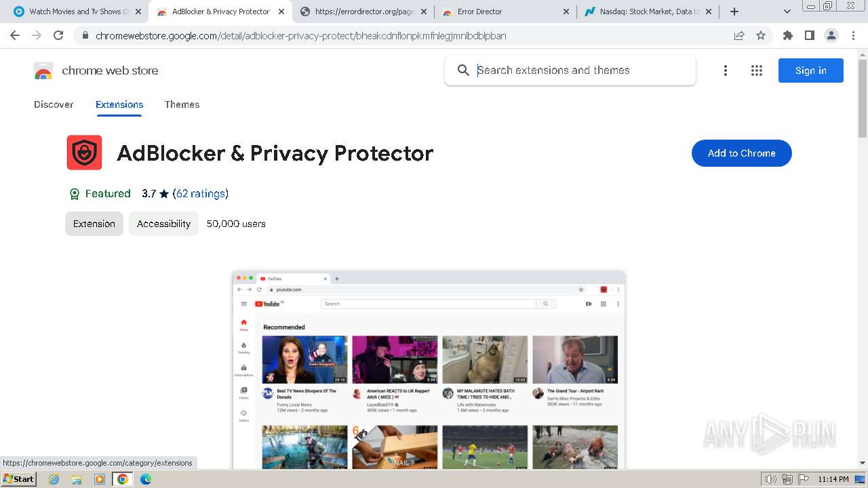Select the AdBlocker & Privacy Protector title
This screenshot has height=488, width=868.
(275, 153)
